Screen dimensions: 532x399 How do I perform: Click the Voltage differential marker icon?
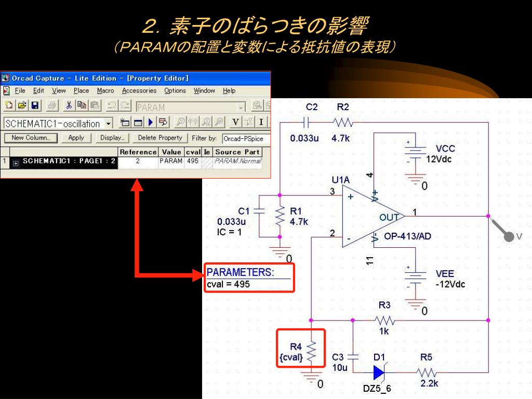(193, 122)
